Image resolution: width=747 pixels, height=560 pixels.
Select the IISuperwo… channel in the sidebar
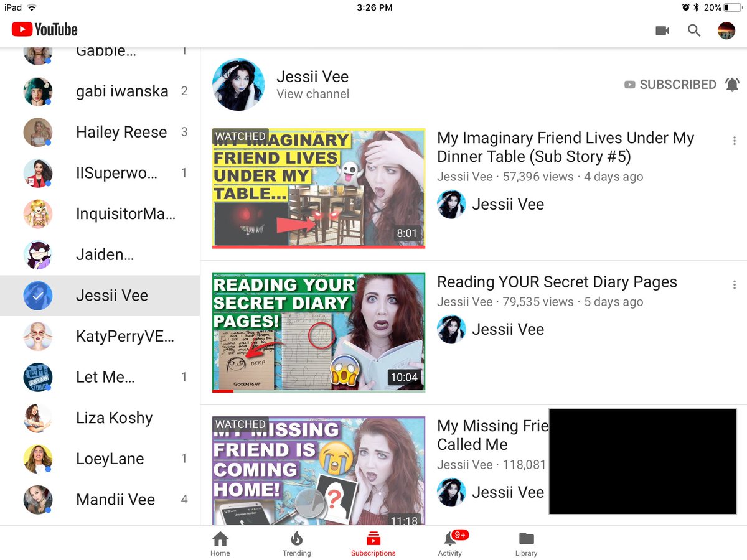click(100, 173)
